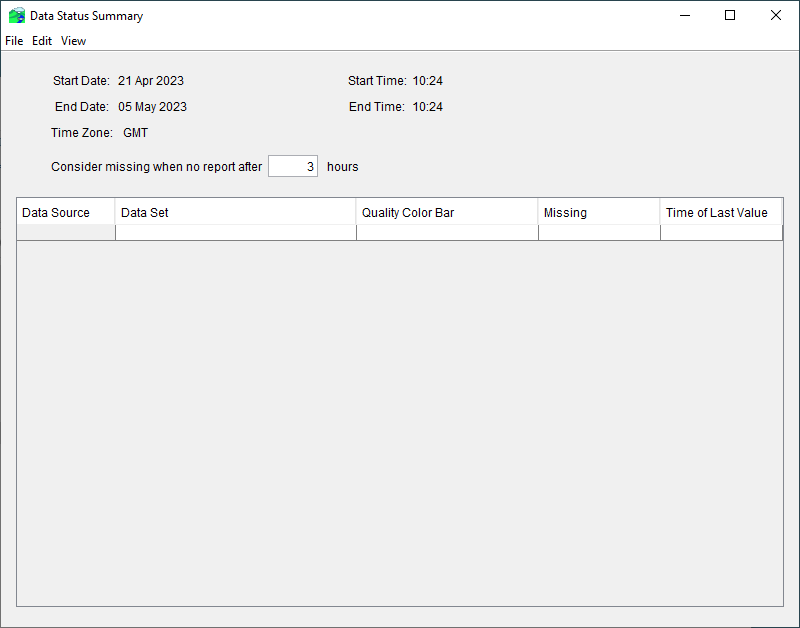This screenshot has height=628, width=800.
Task: Click the End Time value 10:24
Action: [x=428, y=107]
